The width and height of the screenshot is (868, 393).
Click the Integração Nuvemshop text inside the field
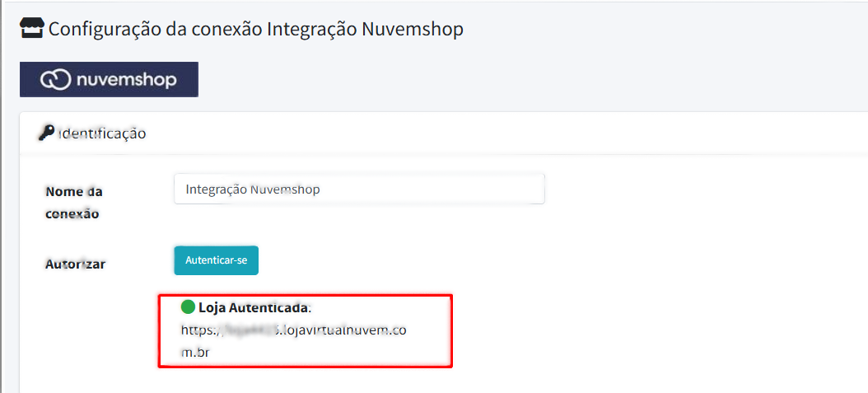pyautogui.click(x=253, y=189)
